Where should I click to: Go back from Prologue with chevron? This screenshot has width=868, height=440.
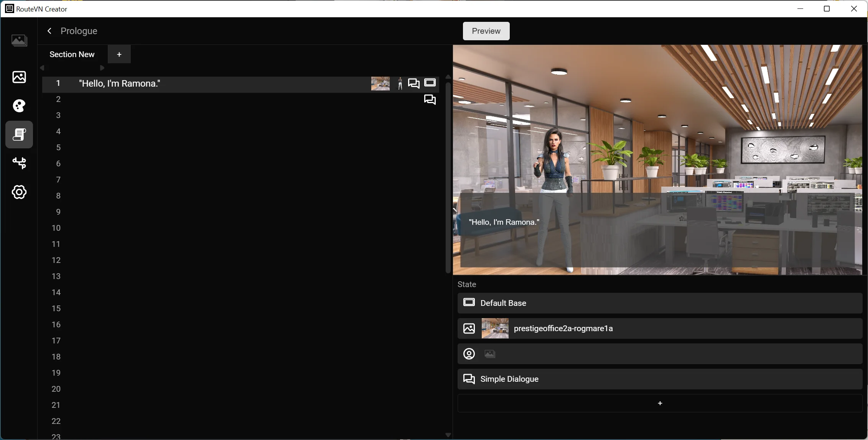[x=49, y=31]
